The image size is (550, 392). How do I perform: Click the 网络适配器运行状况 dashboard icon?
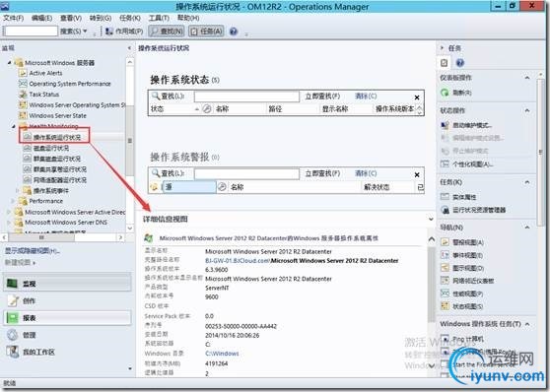coord(28,180)
